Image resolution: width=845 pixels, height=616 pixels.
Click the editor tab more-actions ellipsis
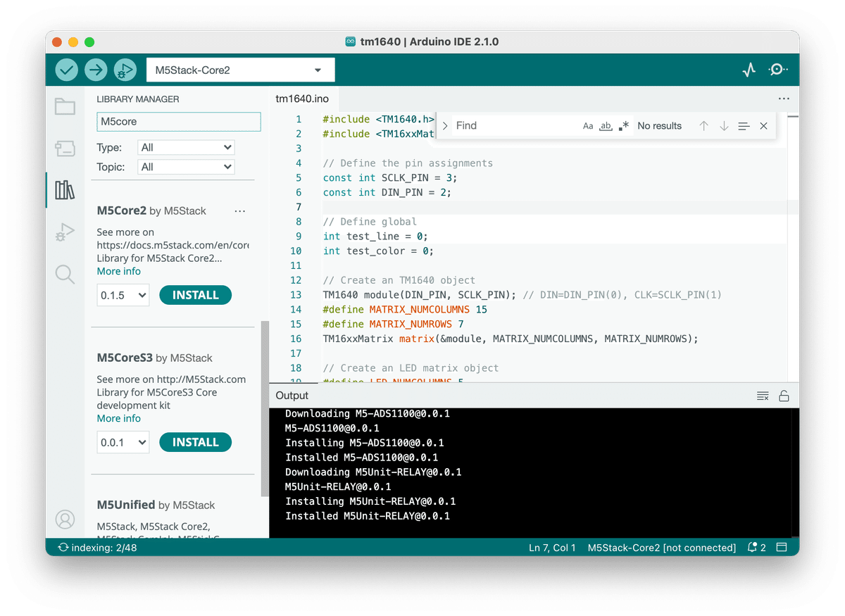point(784,99)
